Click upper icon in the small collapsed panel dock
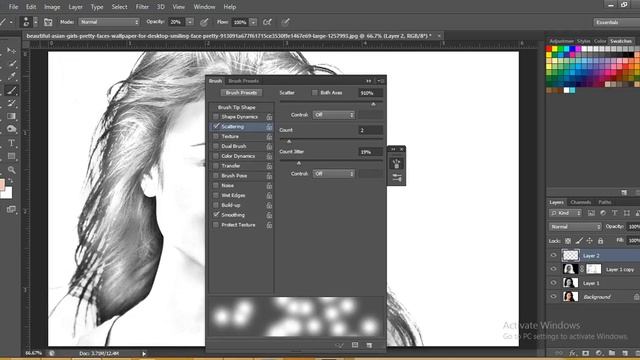Screen dimensions: 640x360 (396, 164)
